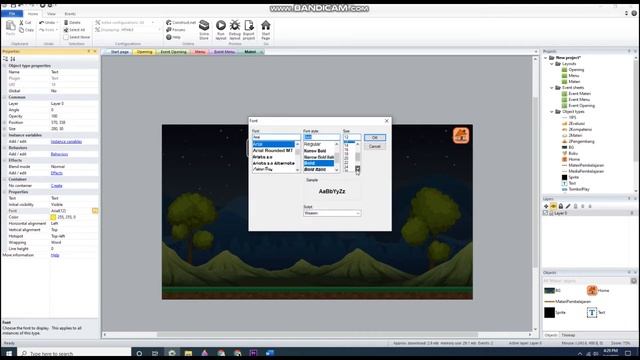This screenshot has height=360, width=640.
Task: Select Arial Rounded MT in font list
Action: (x=273, y=151)
